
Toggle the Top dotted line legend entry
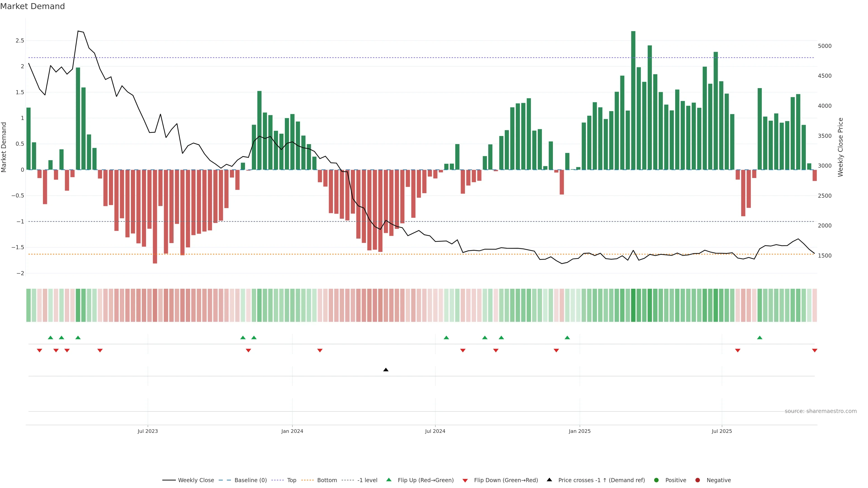(291, 480)
